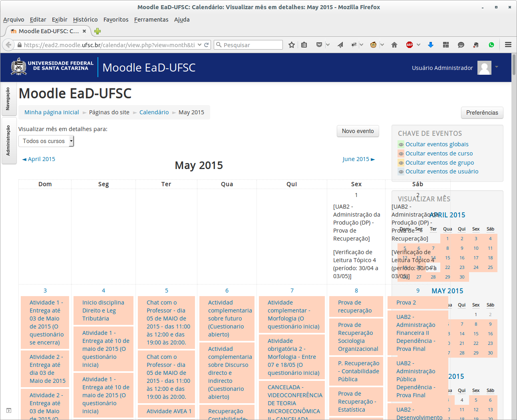Click the Novo evento button
The image size is (517, 420).
coord(358,131)
